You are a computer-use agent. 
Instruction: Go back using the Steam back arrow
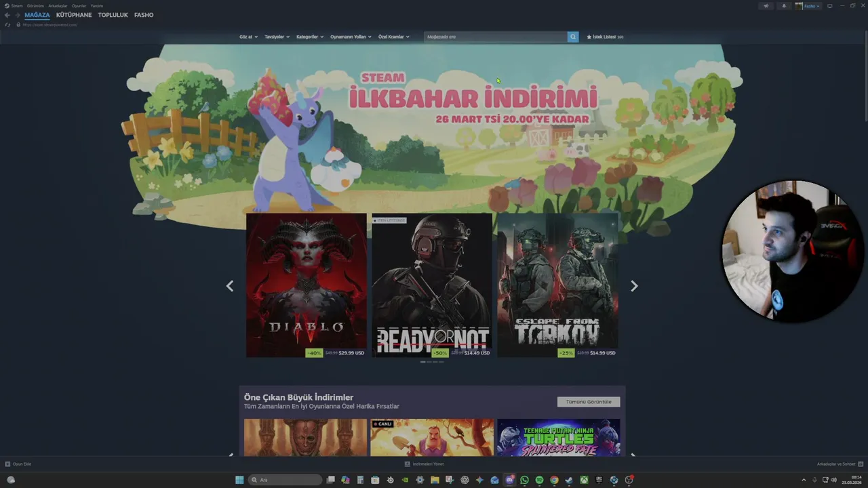[7, 15]
